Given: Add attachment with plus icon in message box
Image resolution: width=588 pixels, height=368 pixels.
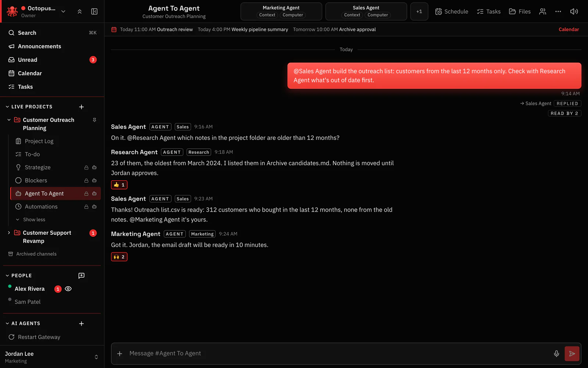Looking at the screenshot, I should (x=119, y=354).
